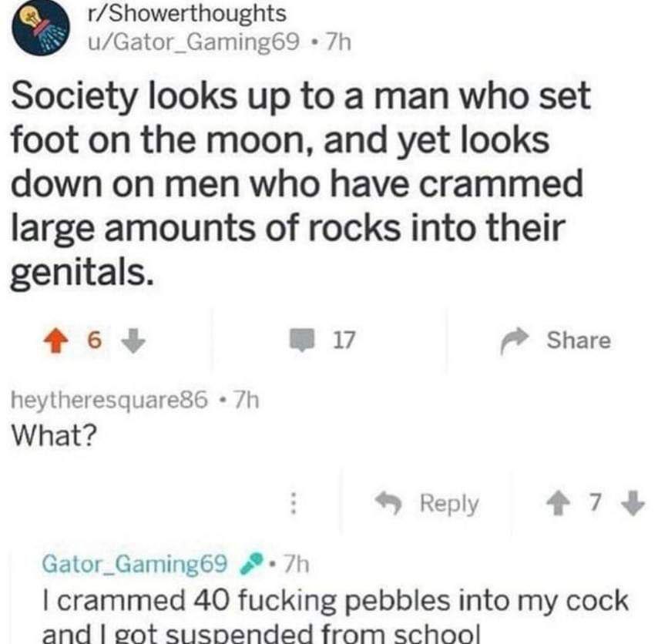Click the 17 comments count
This screenshot has height=644, width=658.
pos(341,340)
